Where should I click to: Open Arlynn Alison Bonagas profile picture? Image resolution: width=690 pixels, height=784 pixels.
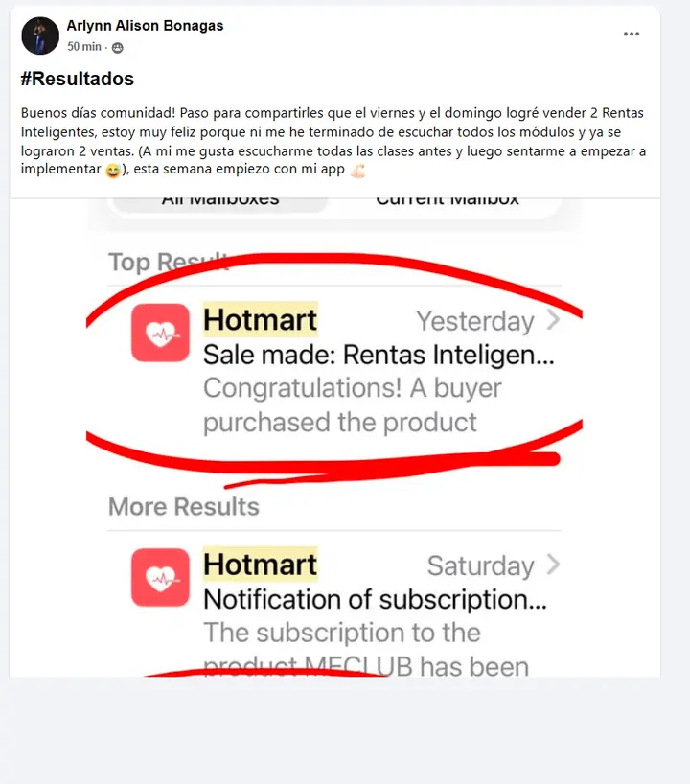40,35
